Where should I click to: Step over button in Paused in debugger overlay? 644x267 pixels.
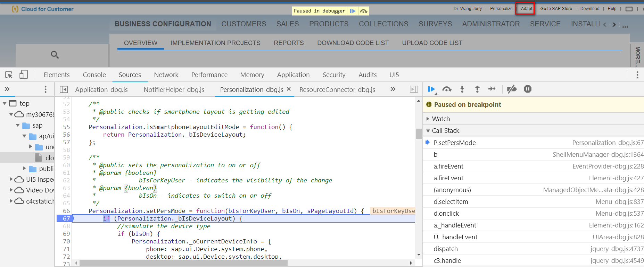click(x=363, y=11)
